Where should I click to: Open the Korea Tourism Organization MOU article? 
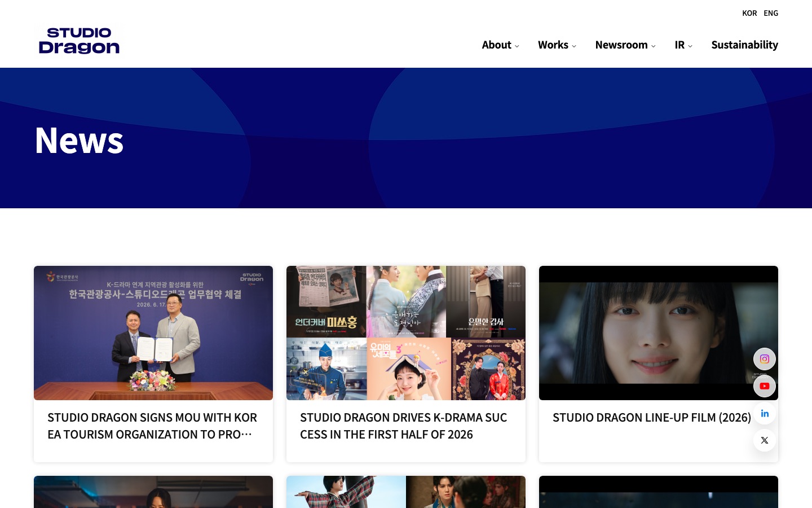click(153, 426)
